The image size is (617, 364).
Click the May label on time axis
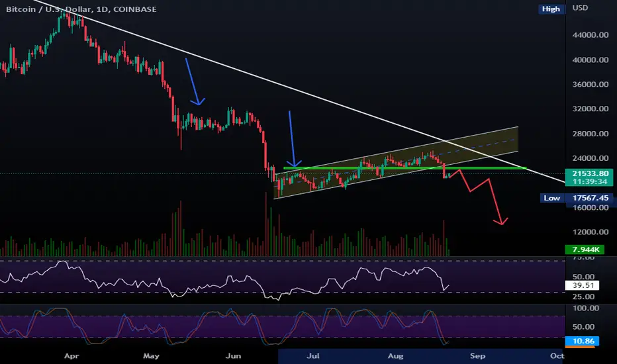(151, 356)
